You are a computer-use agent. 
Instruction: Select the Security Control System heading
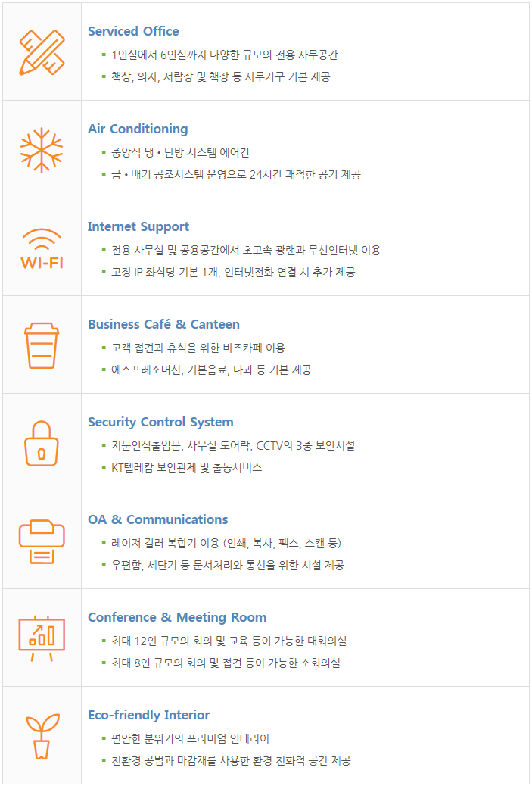click(x=160, y=422)
